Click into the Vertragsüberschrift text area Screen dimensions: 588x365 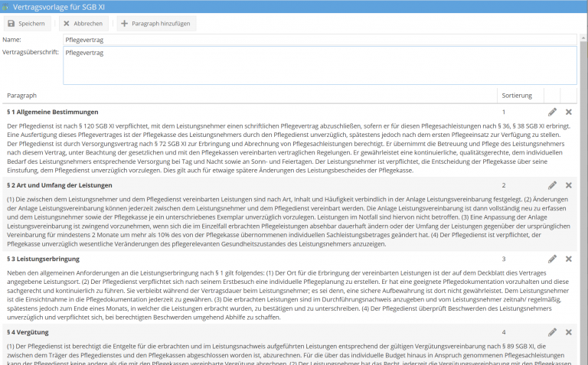point(319,65)
